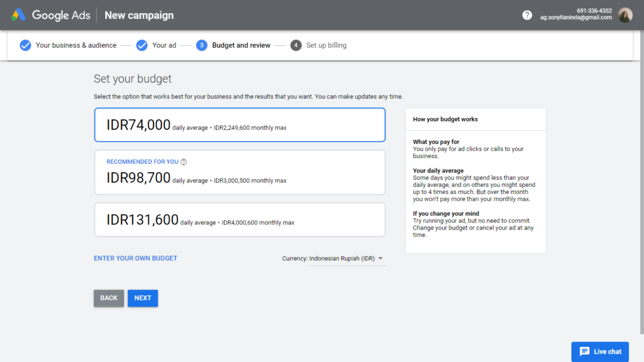
Task: Expand currency list using the dropdown arrow
Action: (x=380, y=259)
